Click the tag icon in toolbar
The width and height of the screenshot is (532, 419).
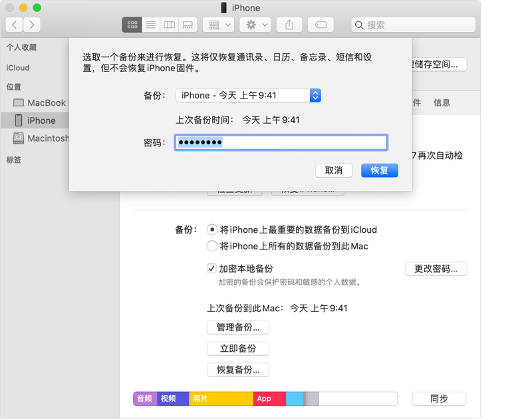pyautogui.click(x=321, y=25)
